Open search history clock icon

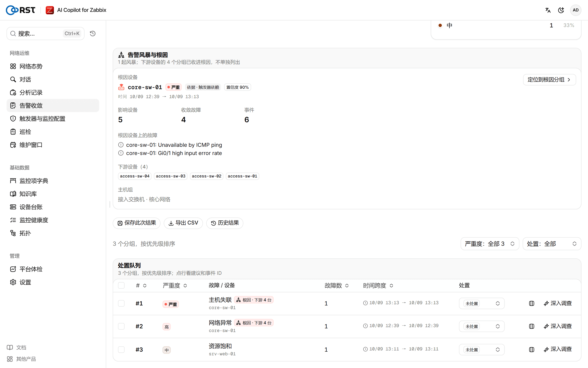click(x=92, y=33)
